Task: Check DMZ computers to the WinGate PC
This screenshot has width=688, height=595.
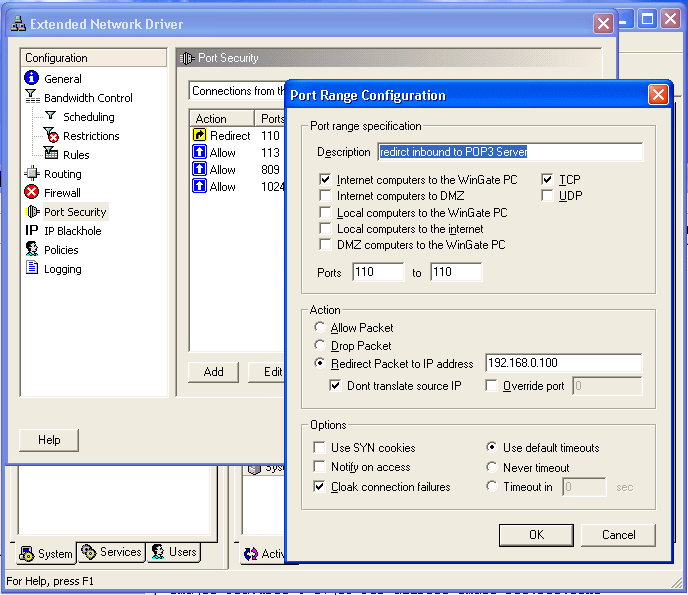Action: coord(325,244)
